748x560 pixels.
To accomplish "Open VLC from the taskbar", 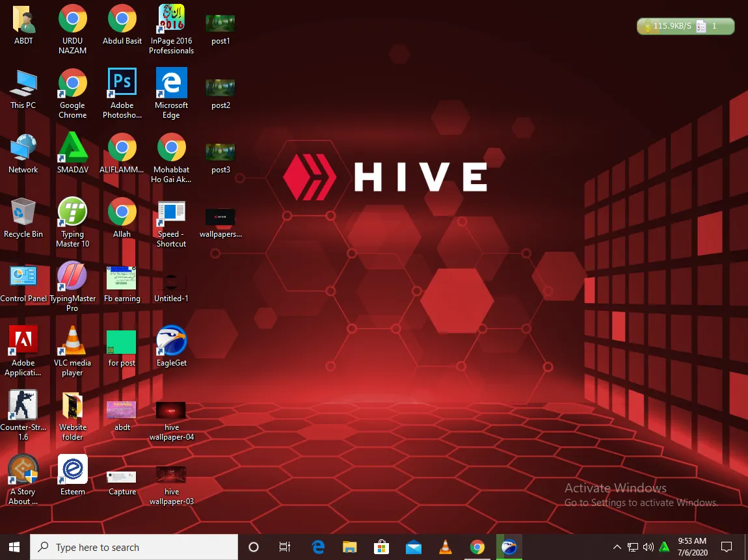I will click(445, 547).
